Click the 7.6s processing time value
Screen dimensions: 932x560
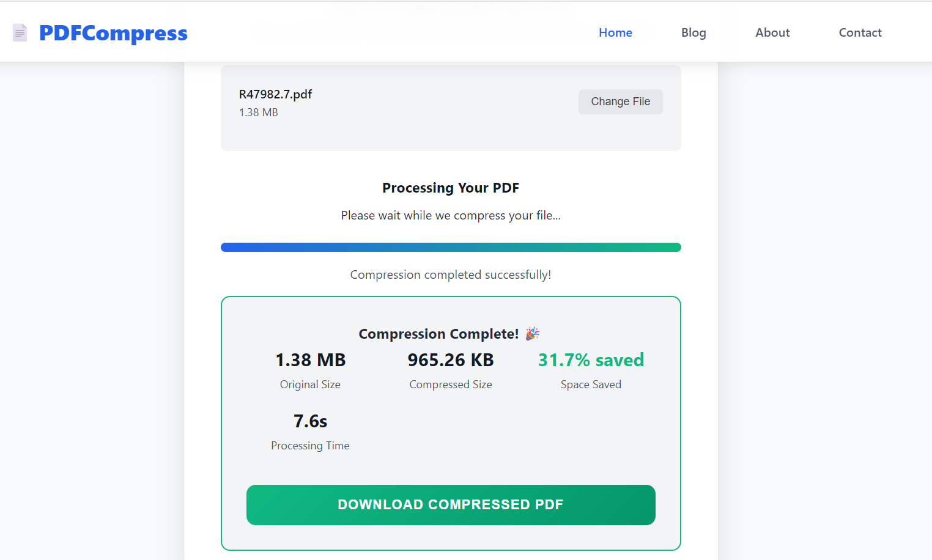[310, 421]
